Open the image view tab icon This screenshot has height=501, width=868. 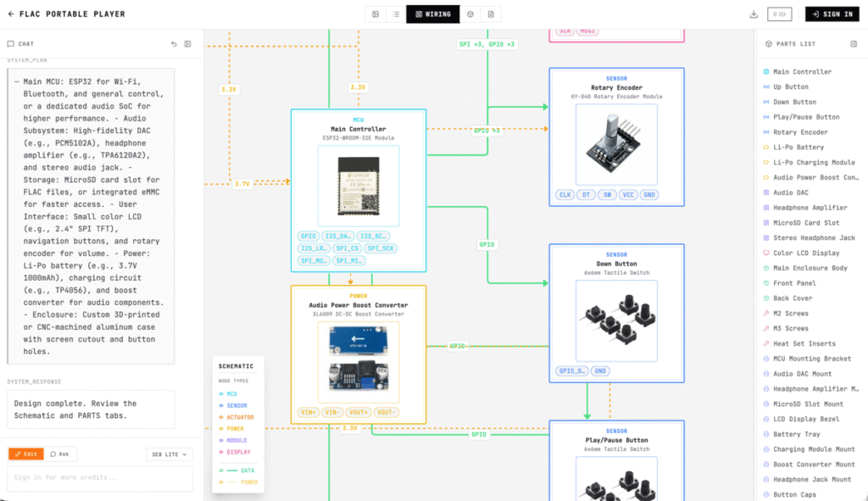pos(376,14)
